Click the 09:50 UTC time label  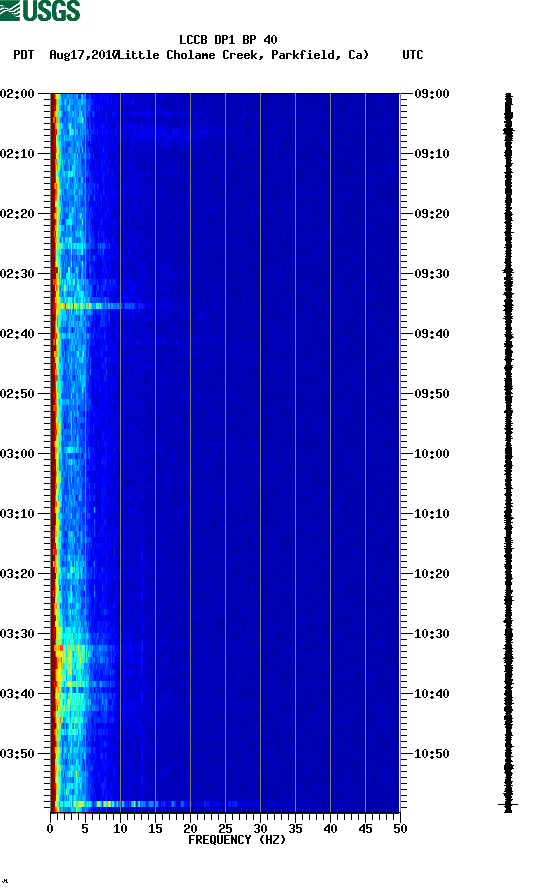click(432, 394)
